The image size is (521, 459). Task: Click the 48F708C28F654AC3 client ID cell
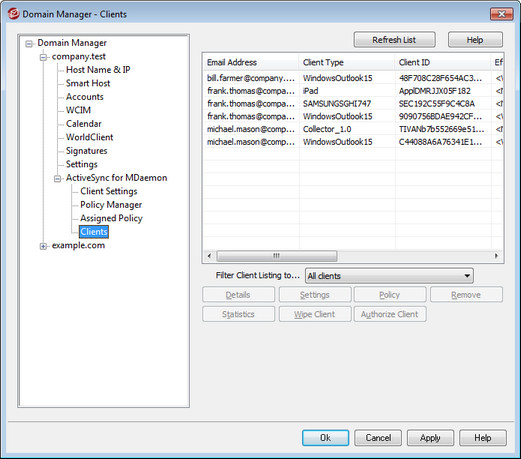tap(440, 78)
